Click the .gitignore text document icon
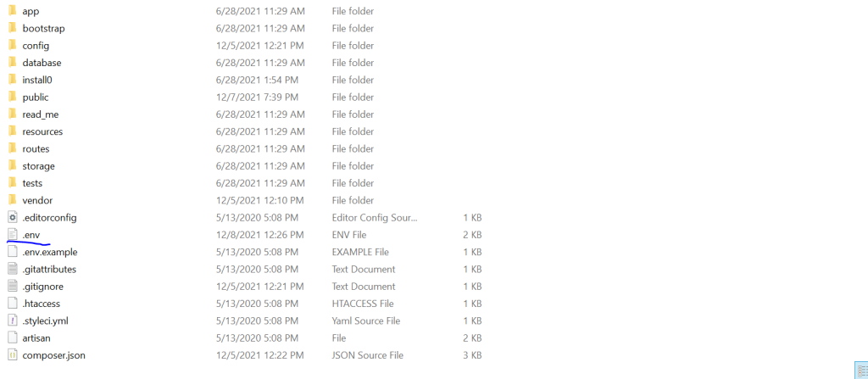 point(13,286)
